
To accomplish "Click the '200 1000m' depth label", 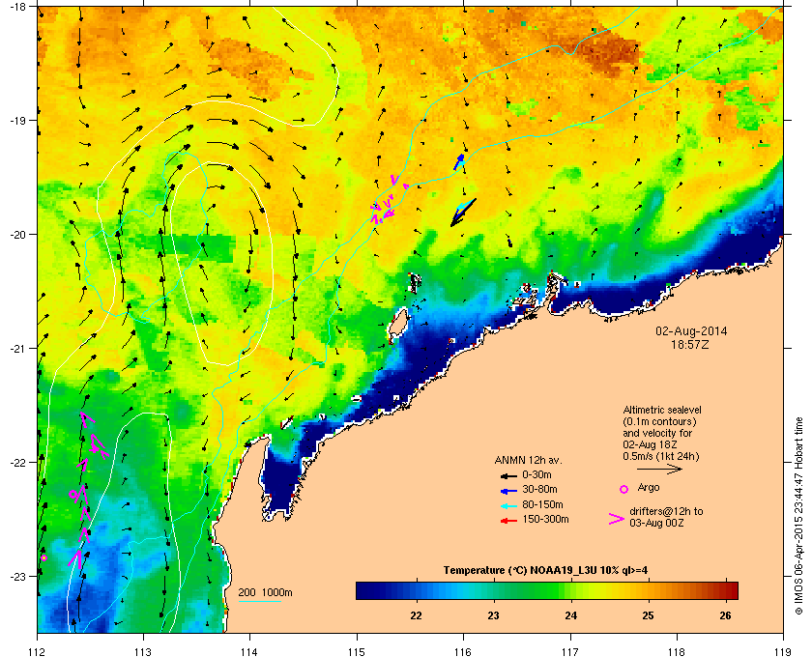I will pos(265,593).
